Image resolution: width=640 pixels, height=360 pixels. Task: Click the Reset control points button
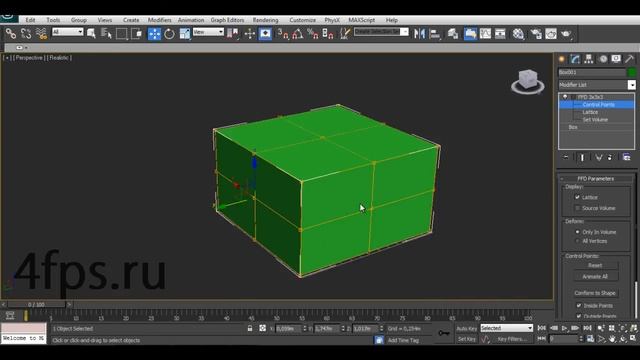point(596,265)
